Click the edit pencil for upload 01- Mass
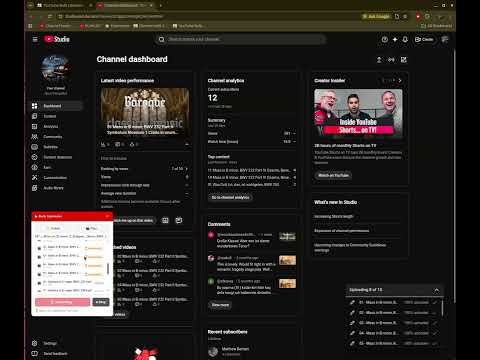The height and width of the screenshot is (360, 480). [352, 302]
